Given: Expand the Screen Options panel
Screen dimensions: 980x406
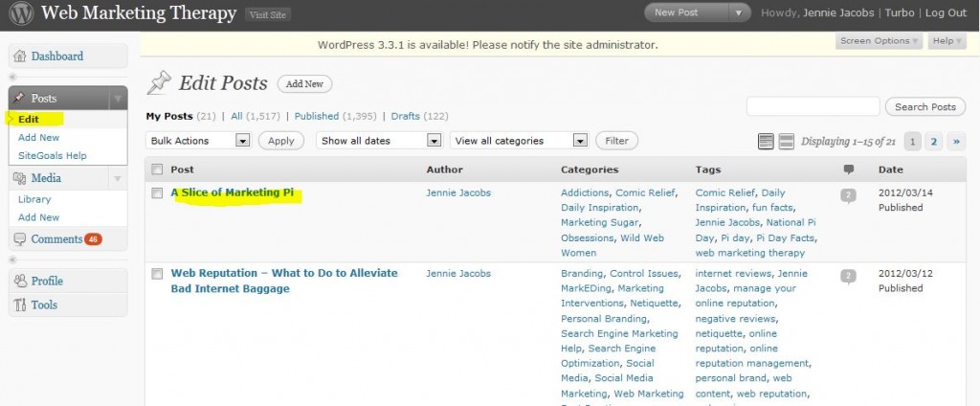Looking at the screenshot, I should coord(879,40).
